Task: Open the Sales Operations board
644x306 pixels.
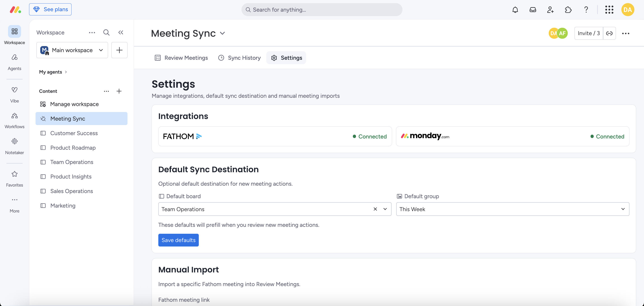Action: tap(81, 191)
